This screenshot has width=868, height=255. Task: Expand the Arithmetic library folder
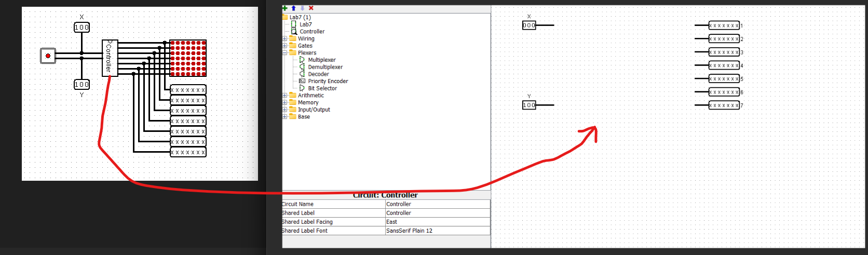click(x=284, y=96)
